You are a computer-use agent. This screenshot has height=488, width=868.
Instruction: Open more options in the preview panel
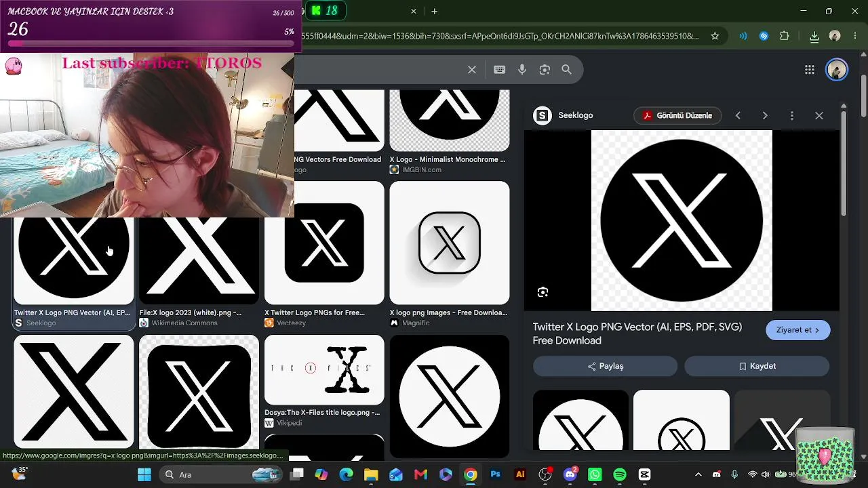tap(791, 116)
